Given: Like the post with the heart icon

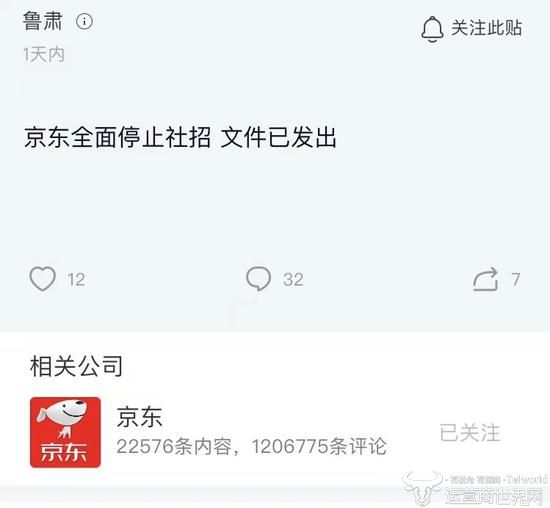Looking at the screenshot, I should (42, 279).
